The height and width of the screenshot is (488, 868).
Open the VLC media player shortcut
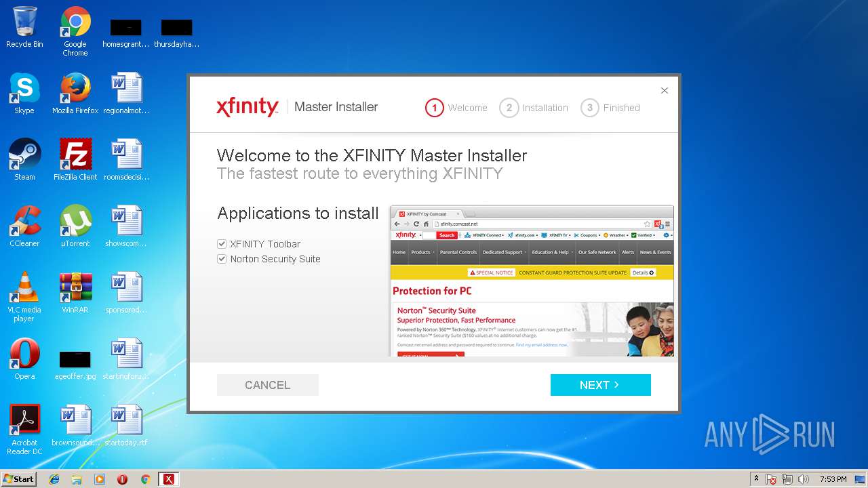coord(24,297)
